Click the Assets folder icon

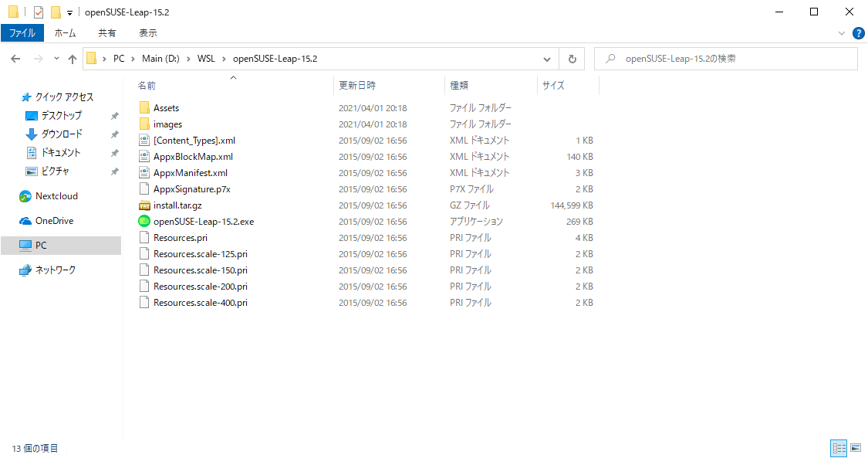[x=144, y=107]
